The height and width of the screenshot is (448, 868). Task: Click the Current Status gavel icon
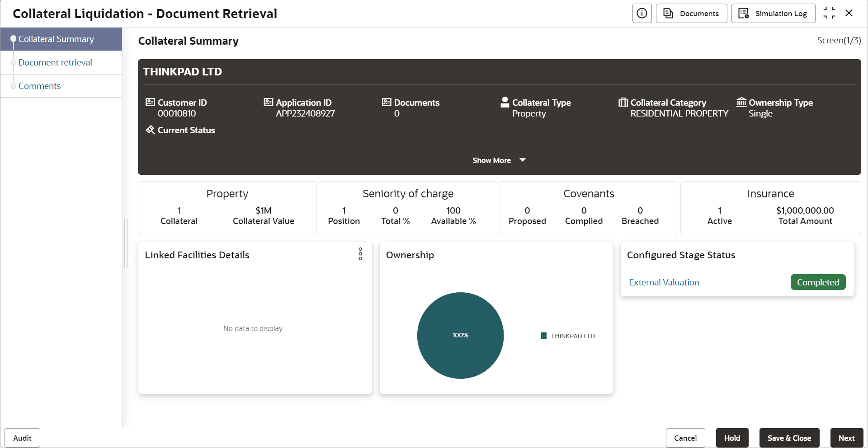[150, 130]
